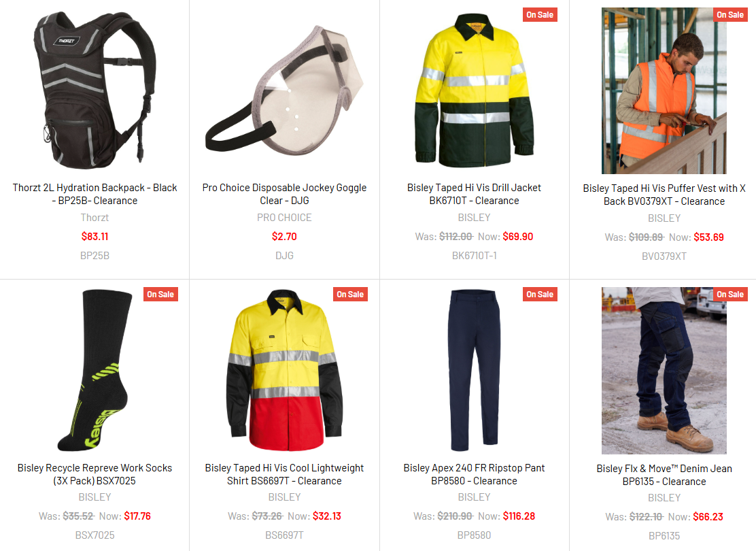Open the Pro Choice jockey goggle image

coord(284,90)
